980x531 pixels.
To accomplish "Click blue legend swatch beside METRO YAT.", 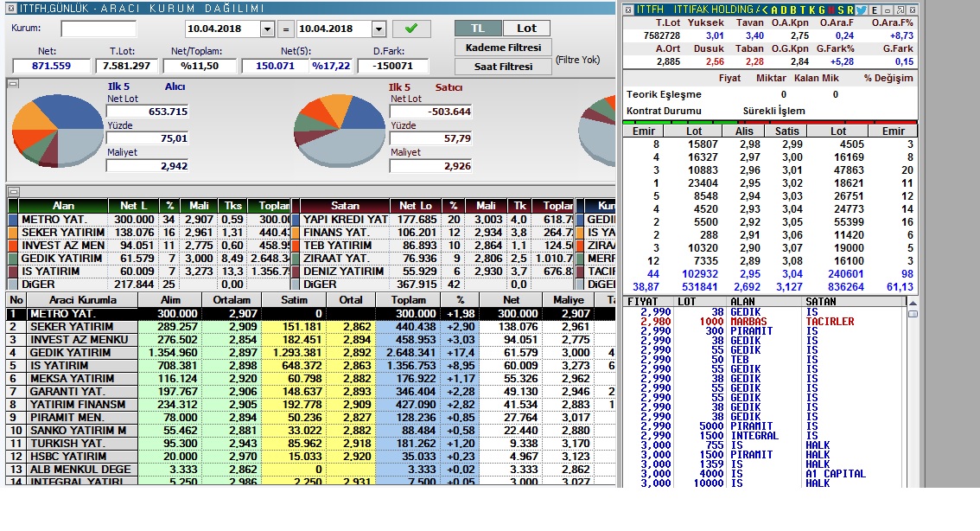I will pos(13,220).
